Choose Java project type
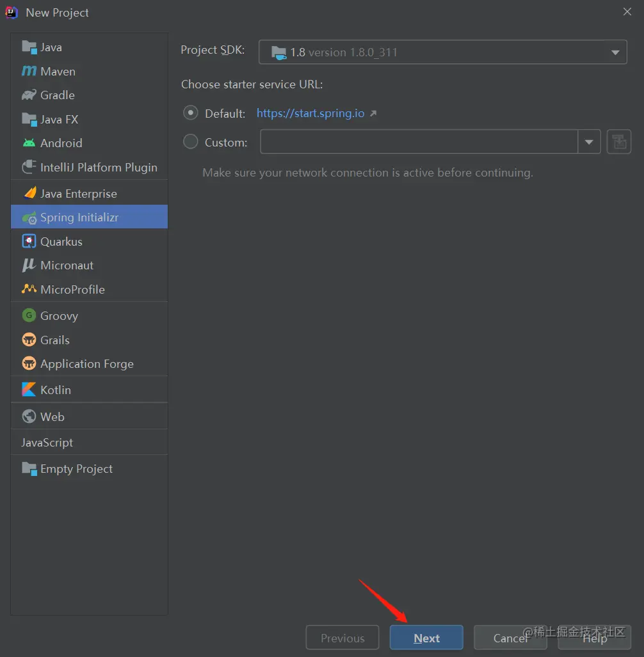Viewport: 644px width, 657px height. click(x=90, y=47)
